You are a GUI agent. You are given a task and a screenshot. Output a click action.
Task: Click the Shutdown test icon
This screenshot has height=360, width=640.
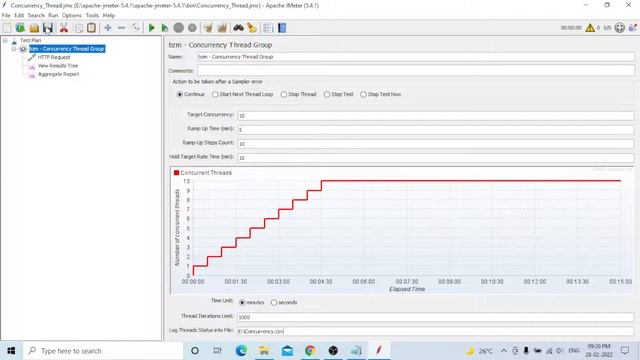[x=192, y=28]
